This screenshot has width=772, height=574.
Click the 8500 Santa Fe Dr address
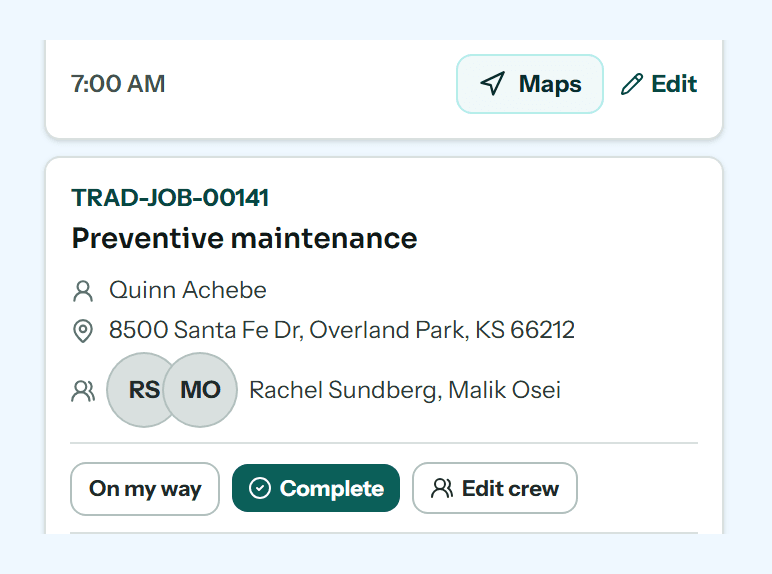pos(342,330)
